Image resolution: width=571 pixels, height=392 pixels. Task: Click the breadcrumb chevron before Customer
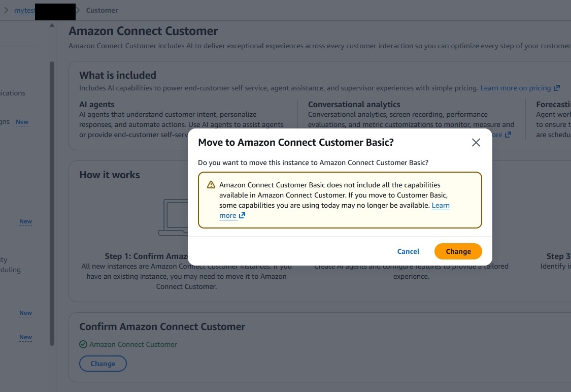pos(78,10)
